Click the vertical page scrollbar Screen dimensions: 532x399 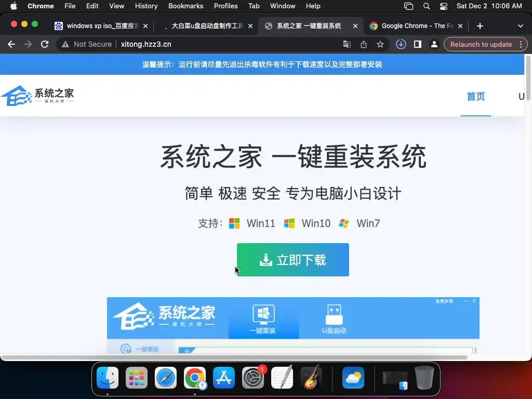[x=528, y=79]
